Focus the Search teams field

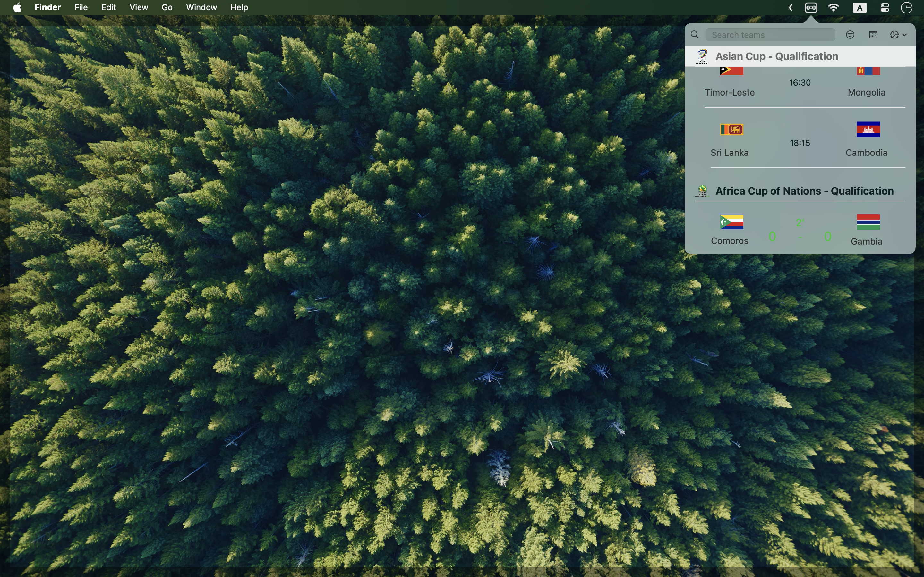(770, 35)
